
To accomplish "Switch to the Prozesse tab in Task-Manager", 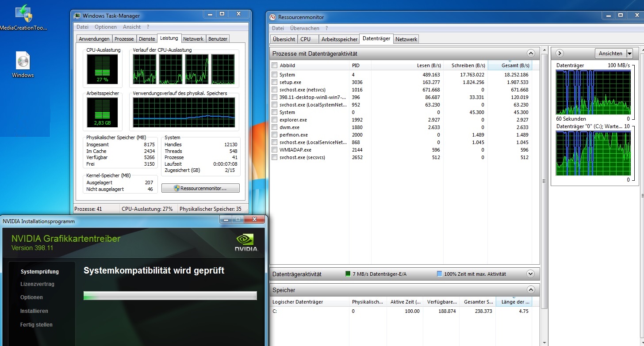I will (124, 39).
